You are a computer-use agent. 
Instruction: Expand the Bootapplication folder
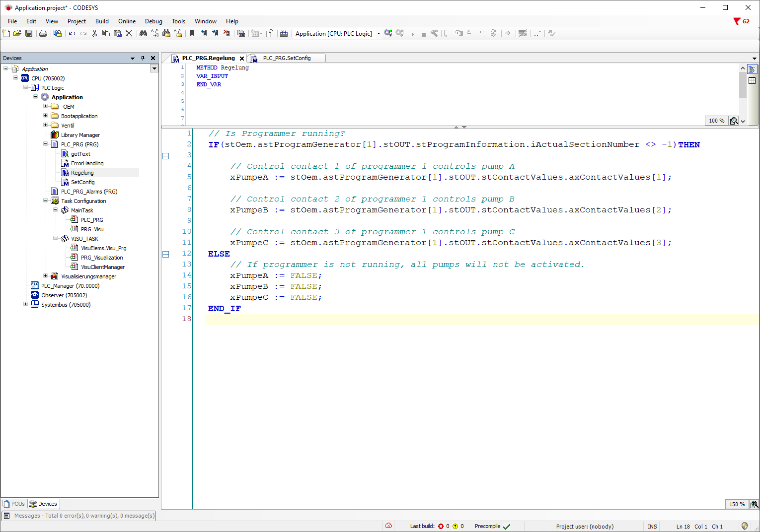point(46,116)
